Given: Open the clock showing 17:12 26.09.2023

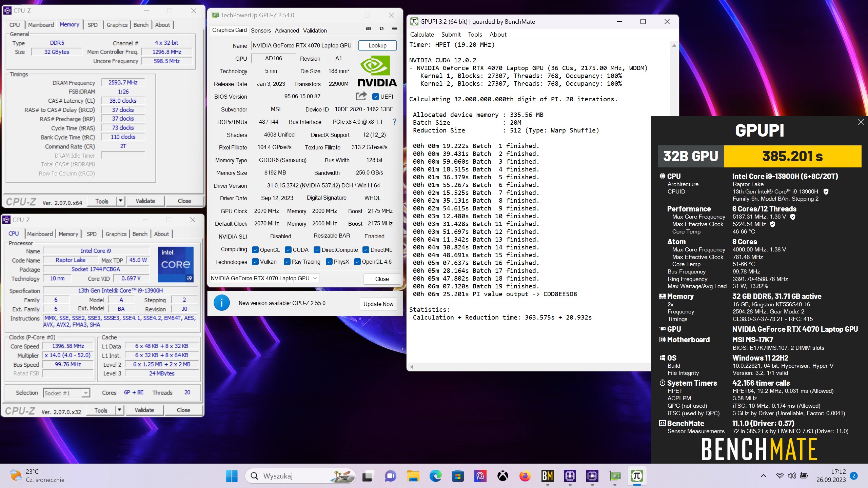Looking at the screenshot, I should (831, 476).
